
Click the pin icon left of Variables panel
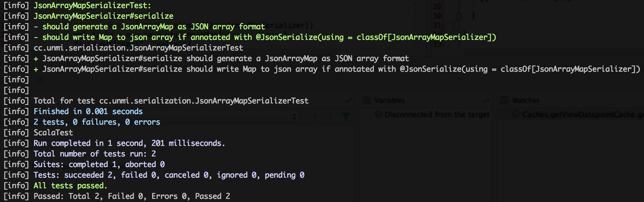(348, 100)
